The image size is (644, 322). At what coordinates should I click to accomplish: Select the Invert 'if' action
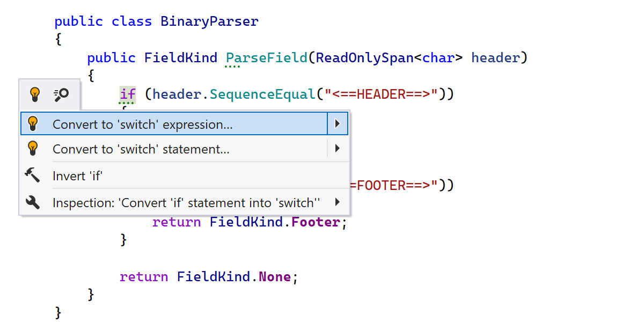pyautogui.click(x=184, y=175)
